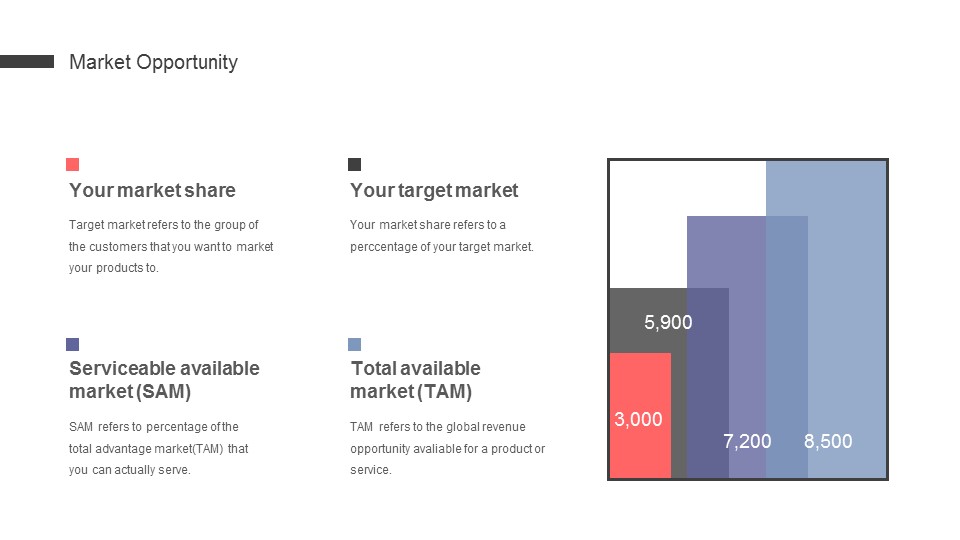Select the dark square above Your target market
Image resolution: width=960 pixels, height=540 pixels.
(x=354, y=164)
